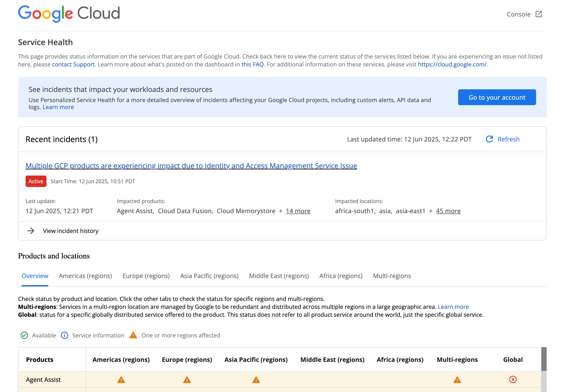Image resolution: width=570 pixels, height=392 pixels.
Task: Click asia-east1 impacted location
Action: click(x=410, y=211)
